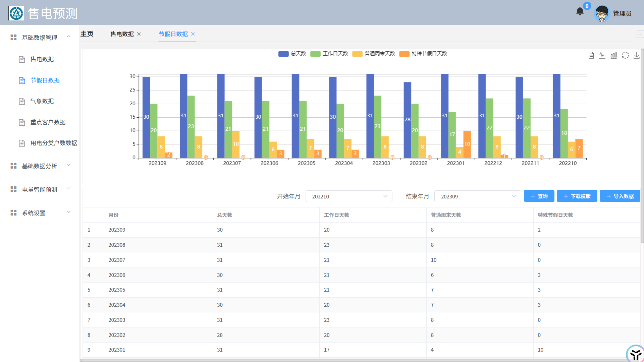Switch to the 售电数据 tab
Screen dimensions: 644x362
[122, 34]
